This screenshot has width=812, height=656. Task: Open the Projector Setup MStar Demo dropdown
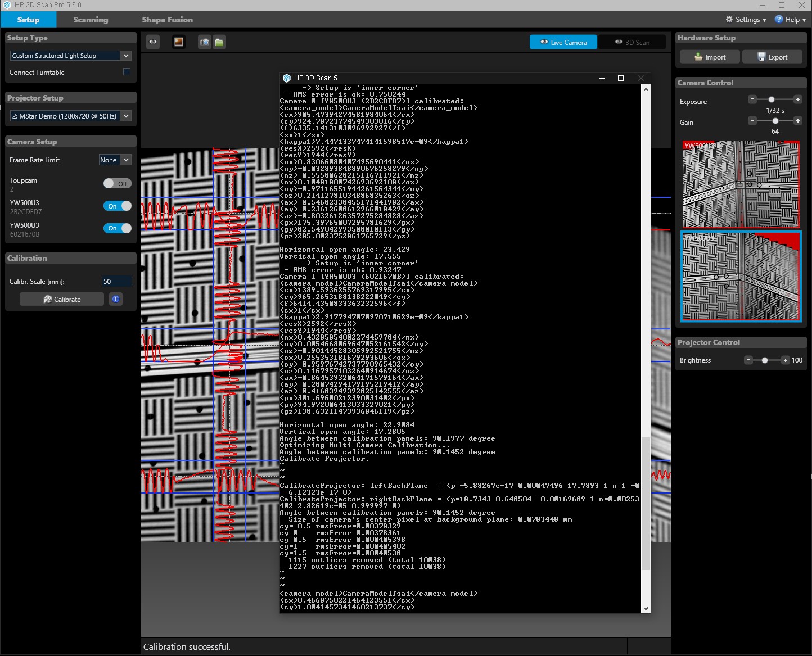[71, 116]
